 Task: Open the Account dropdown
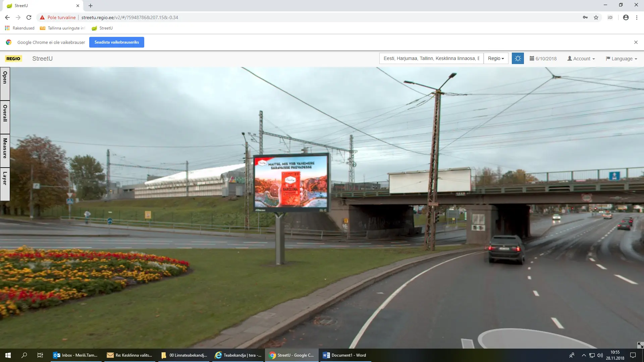coord(581,59)
